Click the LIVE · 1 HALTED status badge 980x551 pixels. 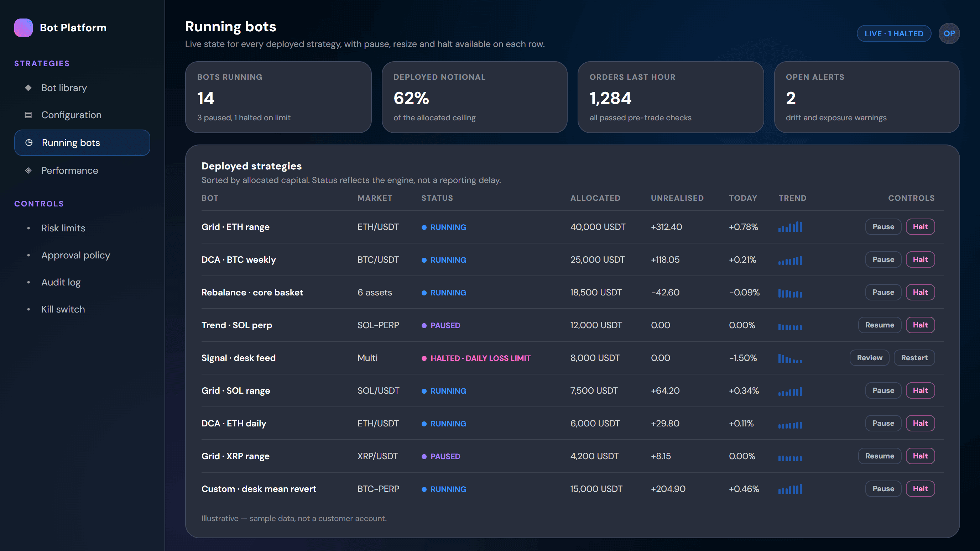coord(893,33)
